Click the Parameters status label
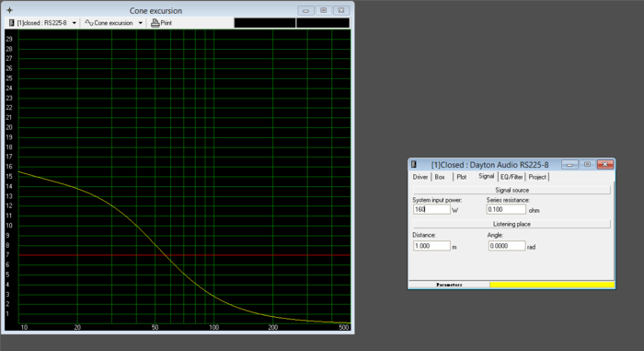This screenshot has height=351, width=644. pyautogui.click(x=449, y=285)
